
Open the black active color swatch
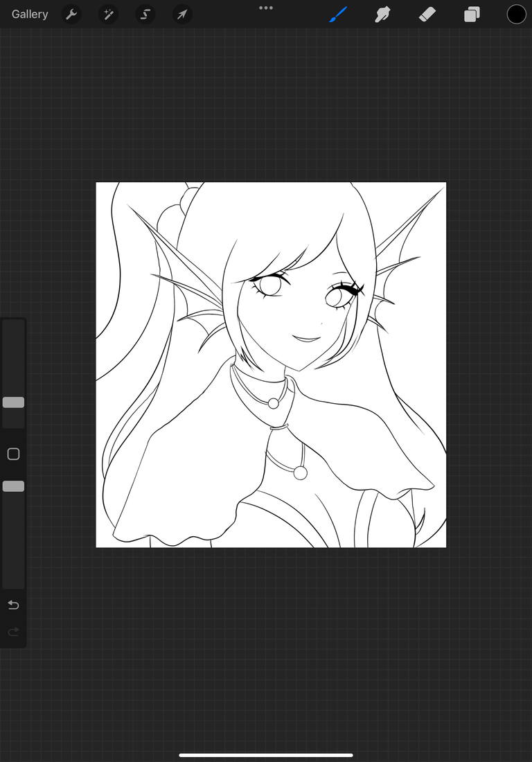coord(517,15)
